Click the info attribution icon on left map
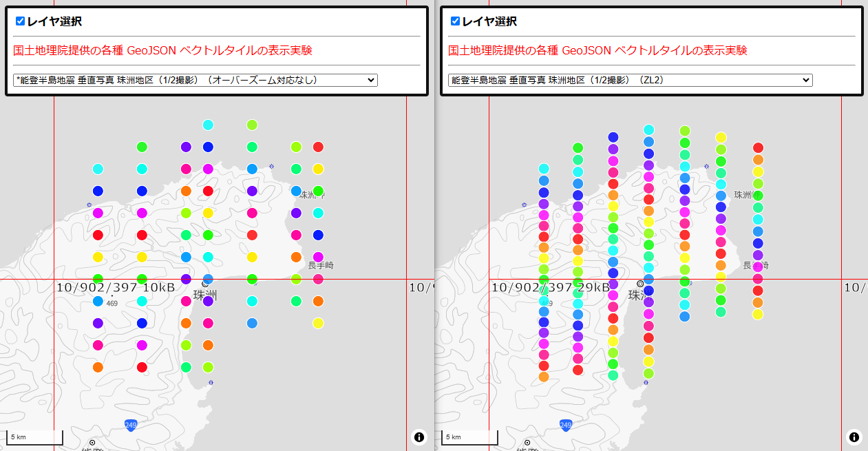Viewport: 868px width, 451px height. (419, 437)
